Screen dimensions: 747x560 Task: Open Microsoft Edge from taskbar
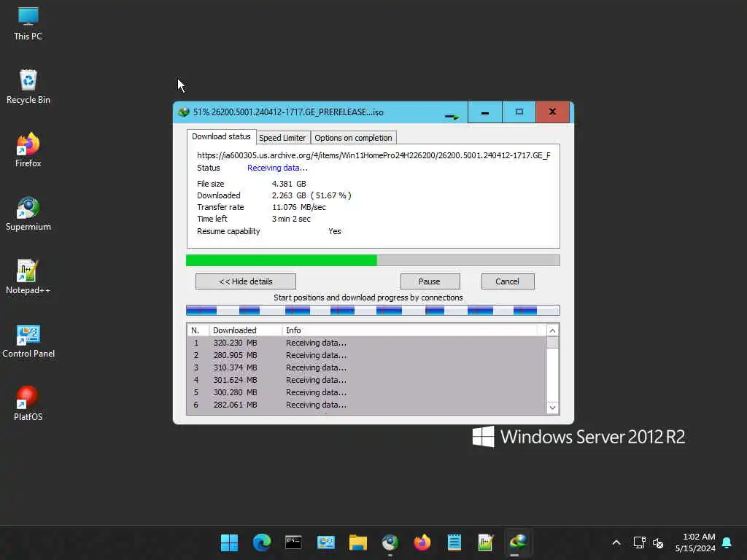pos(262,542)
